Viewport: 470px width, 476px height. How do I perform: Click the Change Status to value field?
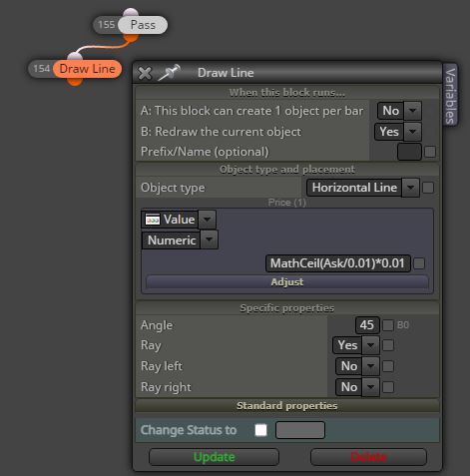click(x=300, y=430)
